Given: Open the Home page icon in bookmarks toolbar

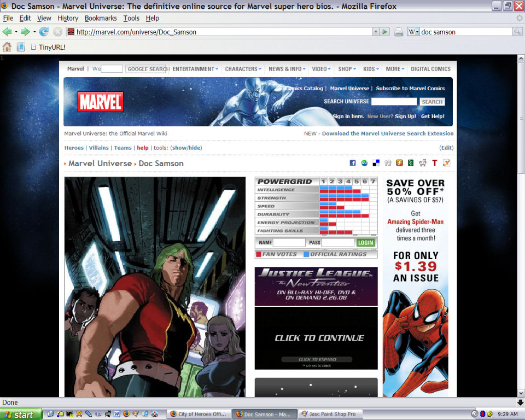Looking at the screenshot, I should pos(7,47).
